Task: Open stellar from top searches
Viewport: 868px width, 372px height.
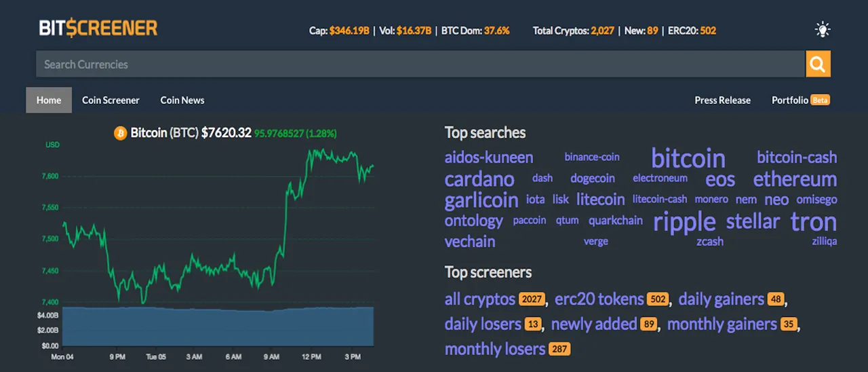Action: [753, 221]
